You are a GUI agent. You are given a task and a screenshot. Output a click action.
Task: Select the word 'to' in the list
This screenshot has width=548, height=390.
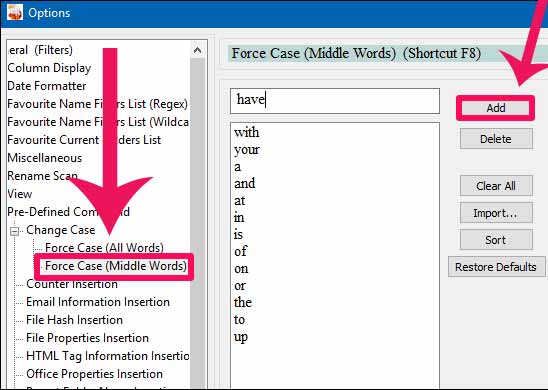[x=239, y=319]
